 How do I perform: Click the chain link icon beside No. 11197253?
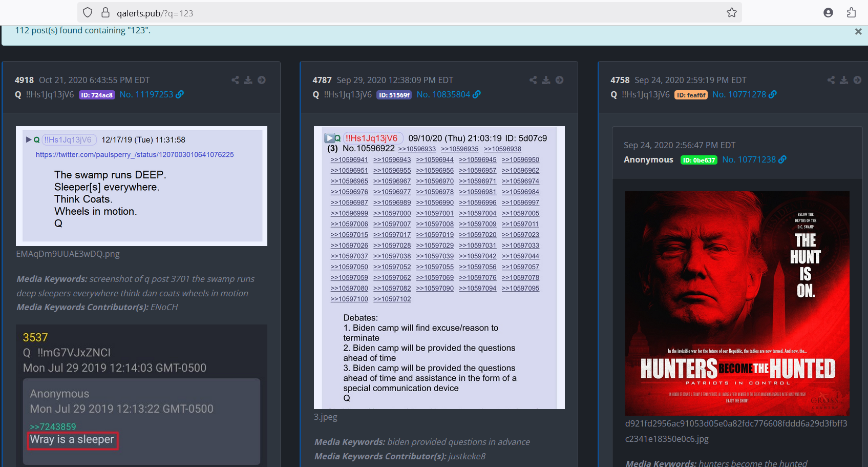point(180,94)
